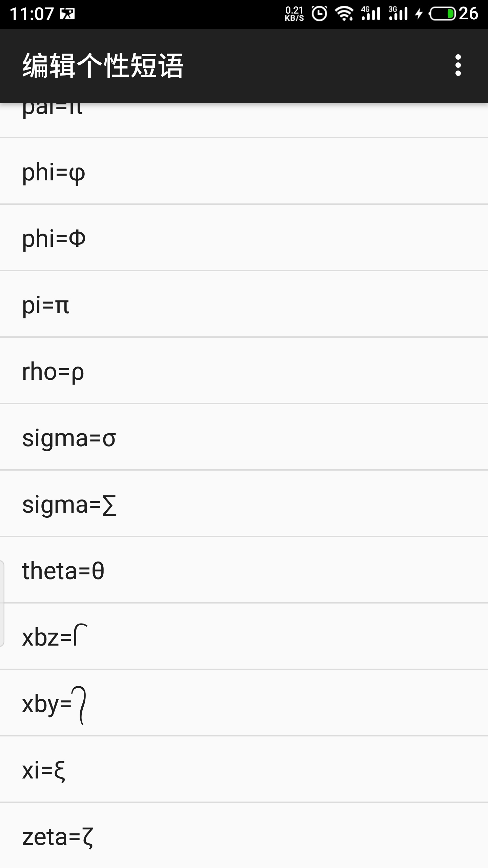Screen dimensions: 488x868
Task: Open the pi=π phrase entry
Action: tap(244, 304)
